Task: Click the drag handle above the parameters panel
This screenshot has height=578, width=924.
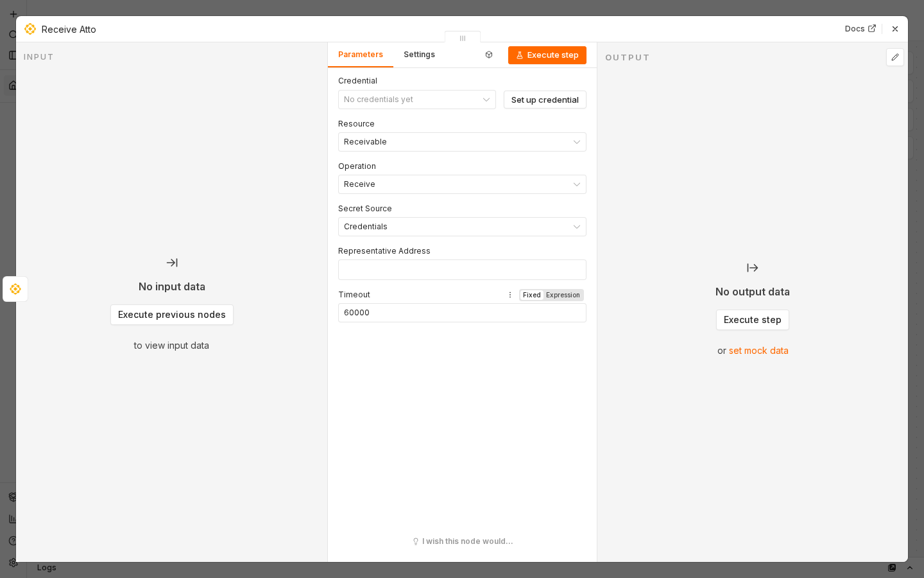Action: pos(463,38)
